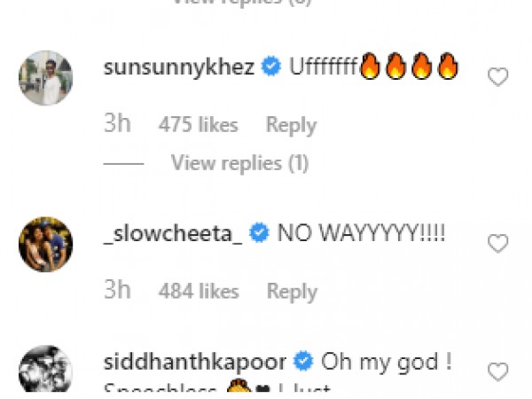Open the 475 likes list
Screen dimensions: 532x399
[198, 125]
